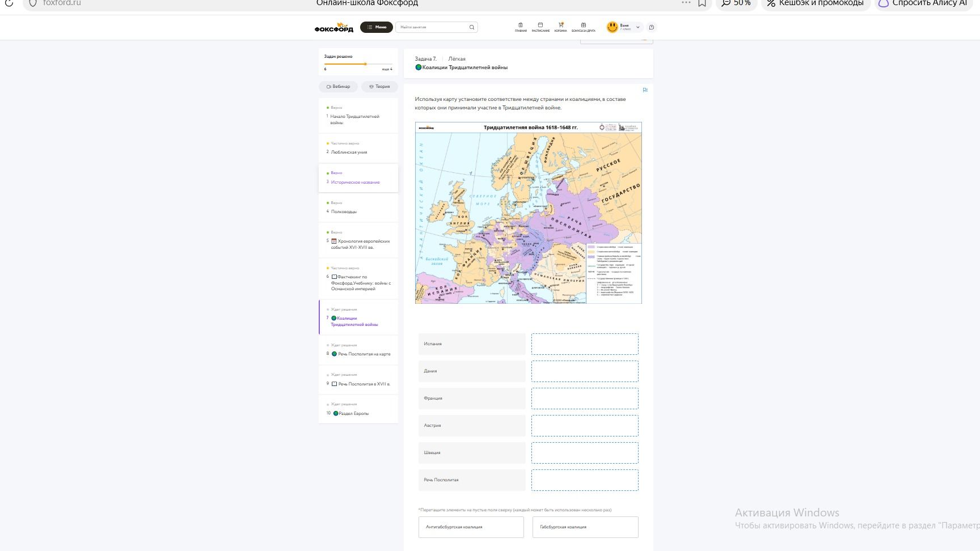980x551 pixels.
Task: Select the Антигабсбургская коалиция option
Action: pyautogui.click(x=471, y=527)
